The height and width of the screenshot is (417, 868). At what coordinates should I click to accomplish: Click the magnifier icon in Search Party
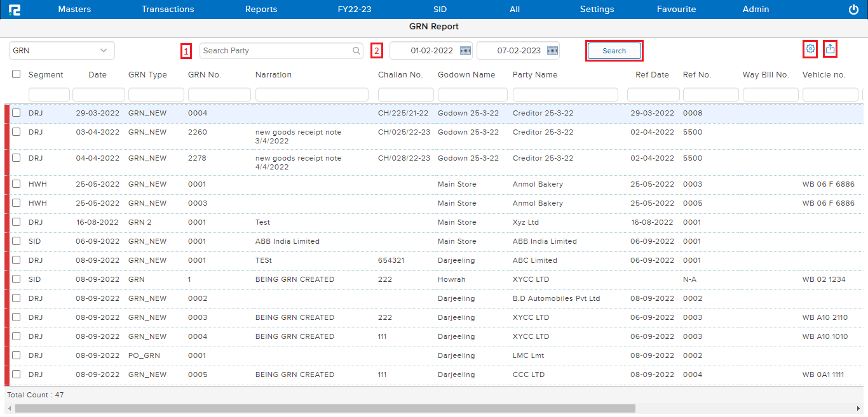(356, 51)
